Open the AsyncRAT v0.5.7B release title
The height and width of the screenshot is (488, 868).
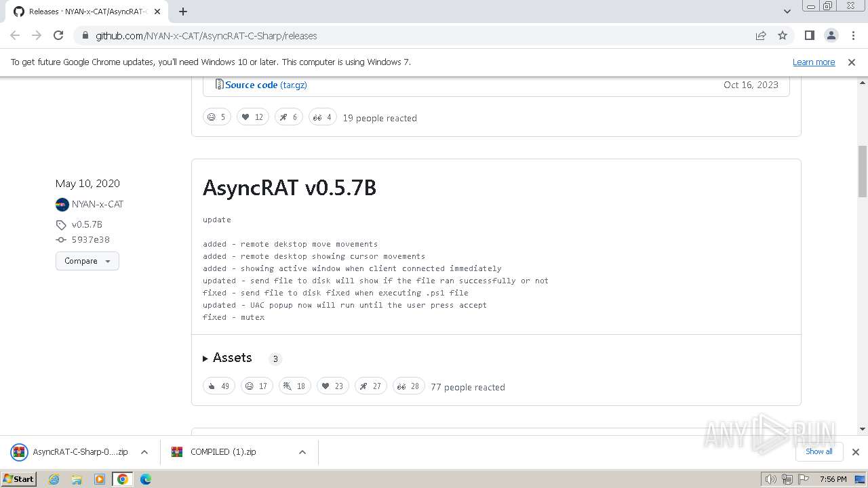coord(290,187)
